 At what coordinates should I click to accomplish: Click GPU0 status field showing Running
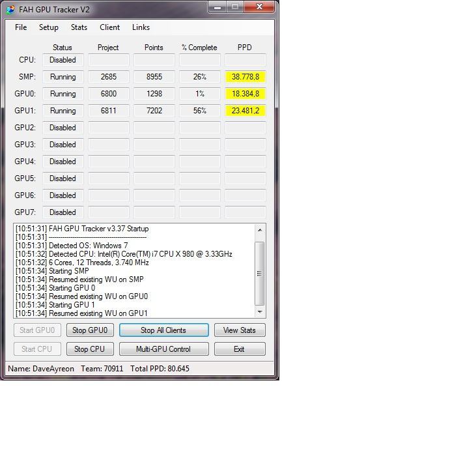tap(63, 94)
